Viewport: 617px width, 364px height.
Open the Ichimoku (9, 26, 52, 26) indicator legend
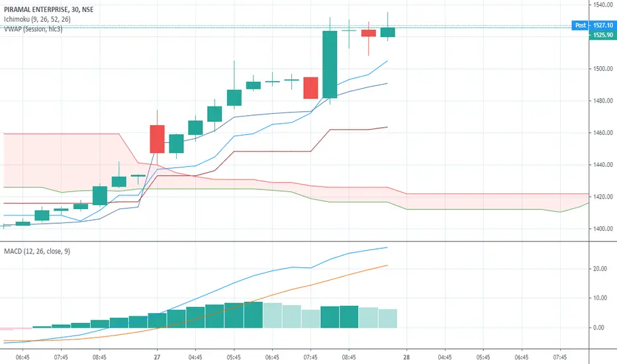tap(37, 19)
